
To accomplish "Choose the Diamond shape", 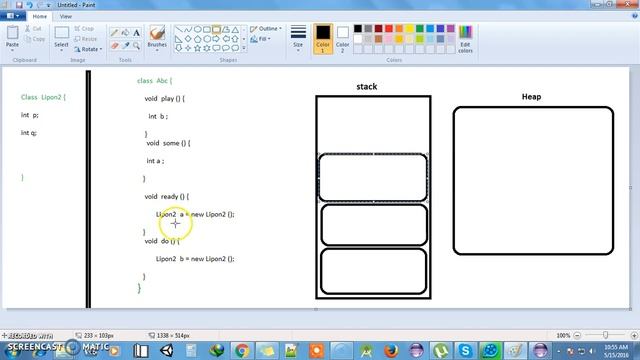I will click(188, 39).
